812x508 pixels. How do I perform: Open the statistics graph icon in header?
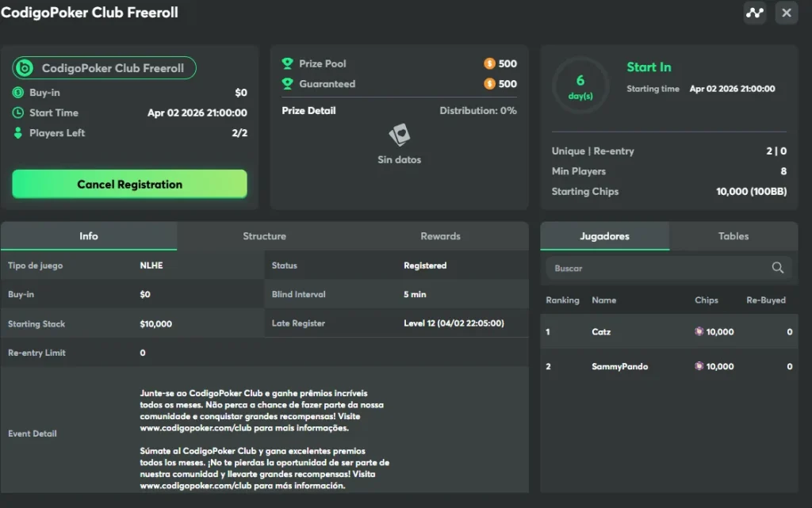point(755,13)
